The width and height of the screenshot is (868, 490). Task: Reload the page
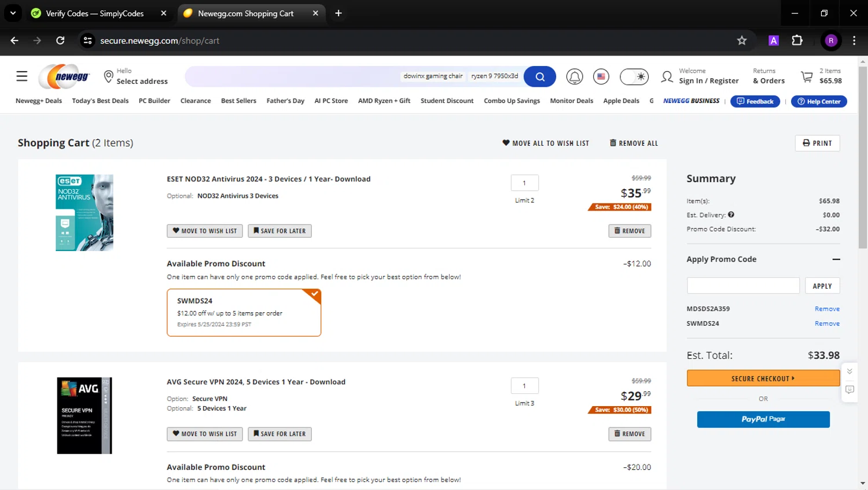[60, 40]
